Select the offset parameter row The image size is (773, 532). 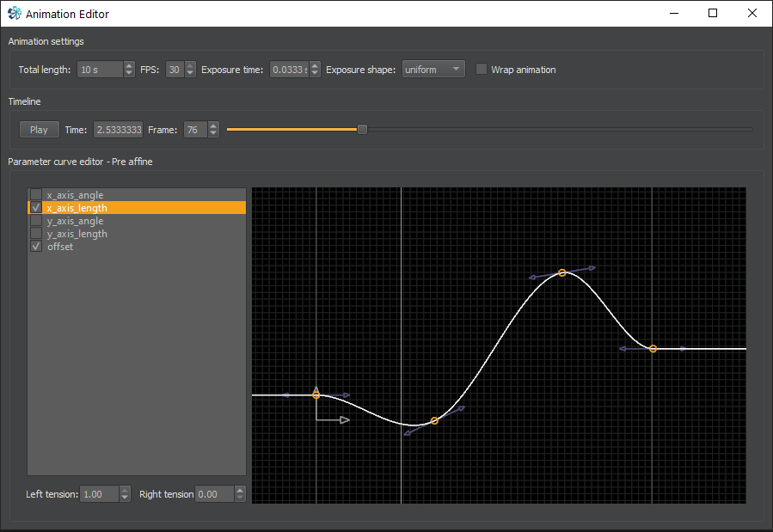click(x=137, y=246)
